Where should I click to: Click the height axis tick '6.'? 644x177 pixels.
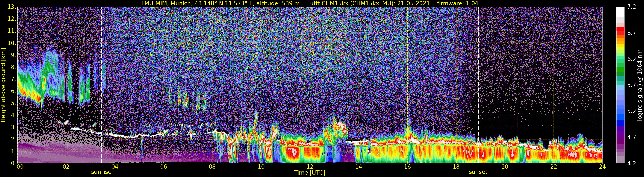pos(13,91)
